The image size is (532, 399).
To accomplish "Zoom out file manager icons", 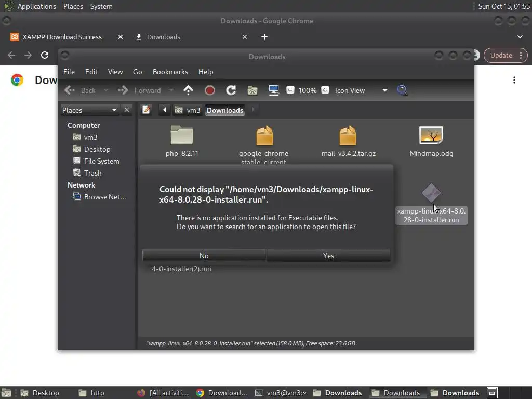I will point(290,90).
